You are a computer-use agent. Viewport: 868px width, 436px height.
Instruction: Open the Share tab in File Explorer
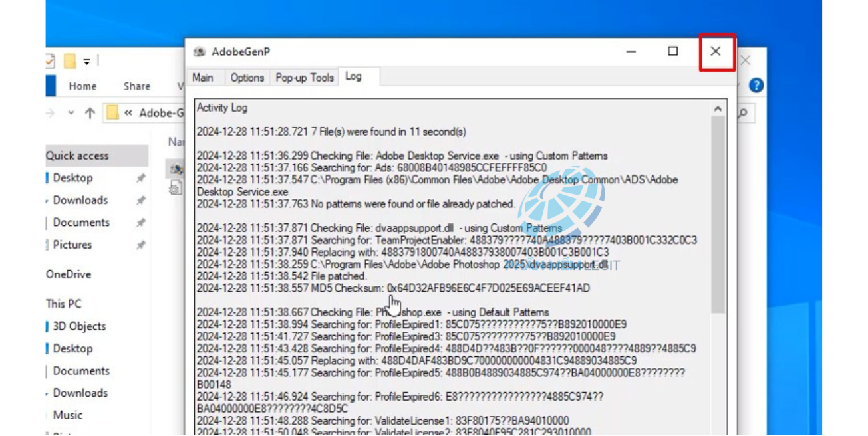pyautogui.click(x=136, y=86)
